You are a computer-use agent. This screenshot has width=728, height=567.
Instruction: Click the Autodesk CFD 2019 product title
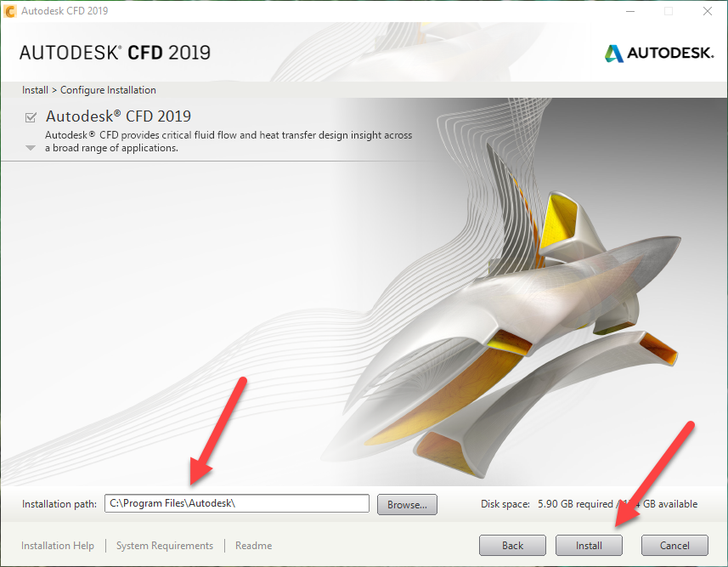pyautogui.click(x=118, y=116)
